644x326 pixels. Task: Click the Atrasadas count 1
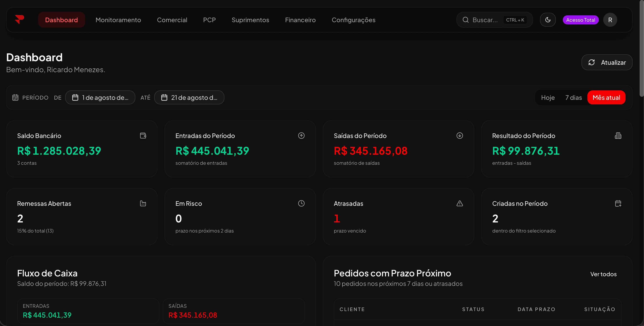337,219
